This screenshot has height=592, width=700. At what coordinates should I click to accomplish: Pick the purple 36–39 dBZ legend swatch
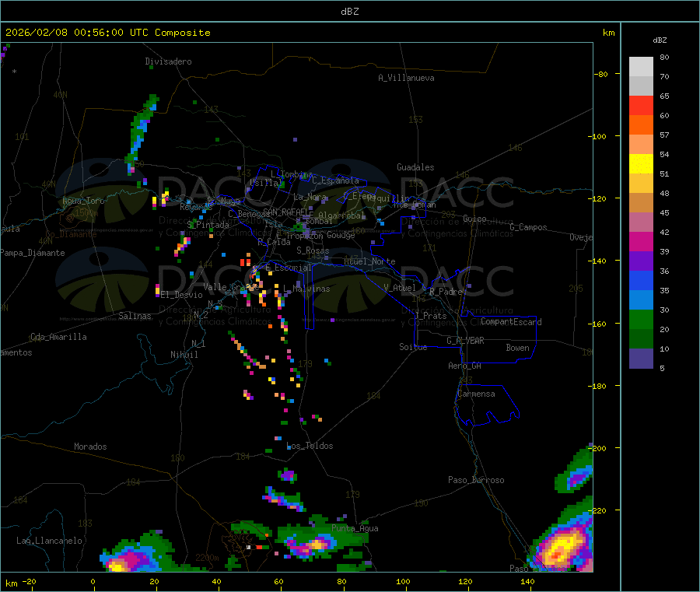[x=641, y=261]
